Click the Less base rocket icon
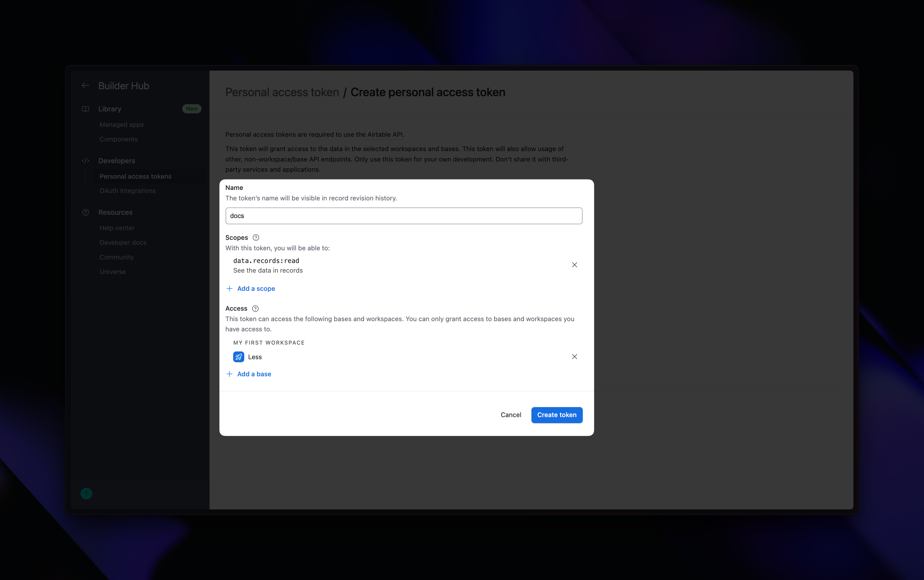The image size is (924, 580). (x=238, y=357)
